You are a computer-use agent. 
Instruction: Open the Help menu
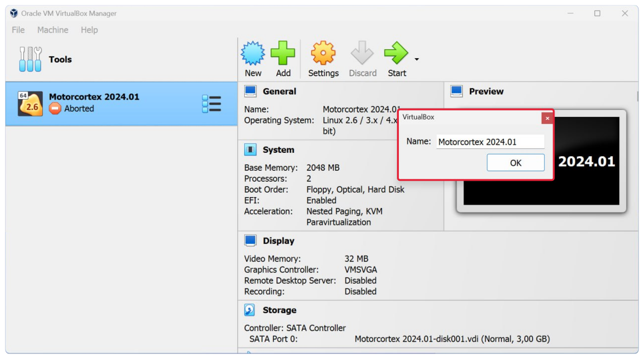click(x=90, y=30)
